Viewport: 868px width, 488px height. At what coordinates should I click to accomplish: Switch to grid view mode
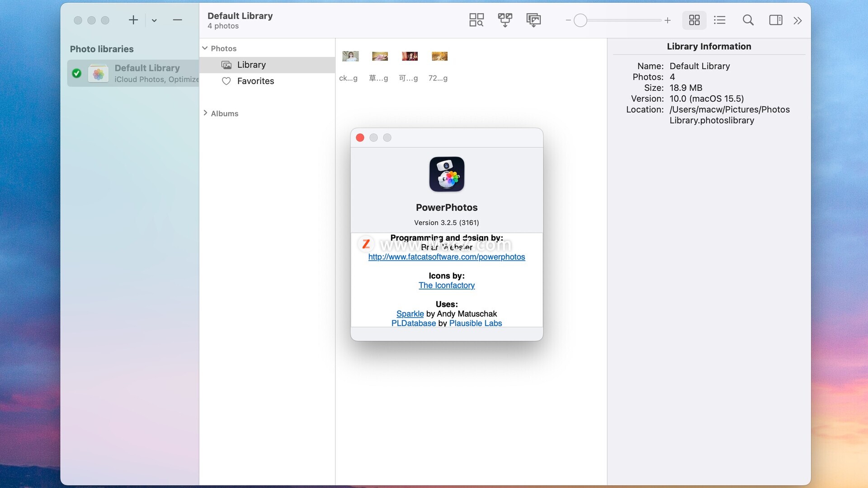point(694,20)
